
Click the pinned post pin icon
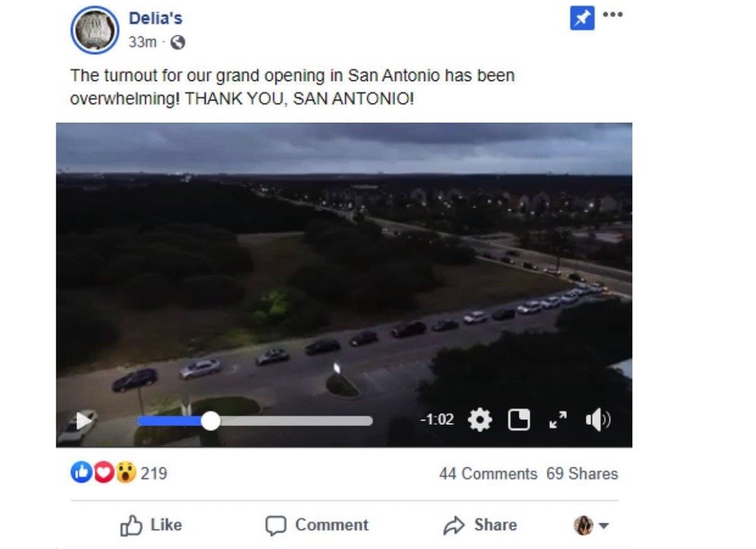[582, 19]
